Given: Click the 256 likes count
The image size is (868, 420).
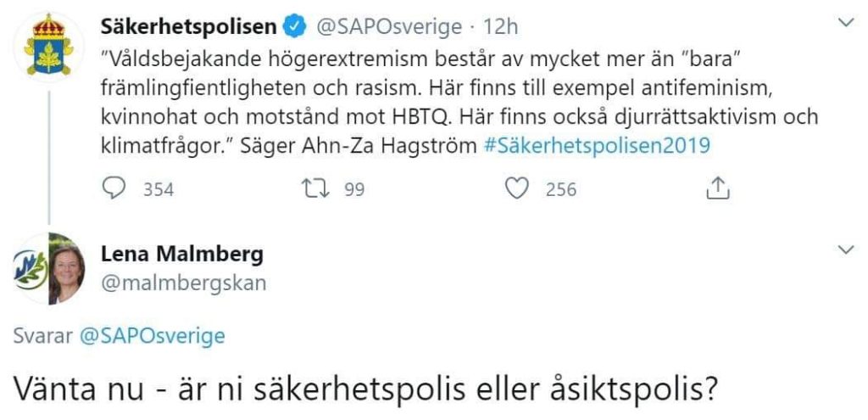Looking at the screenshot, I should click(560, 190).
